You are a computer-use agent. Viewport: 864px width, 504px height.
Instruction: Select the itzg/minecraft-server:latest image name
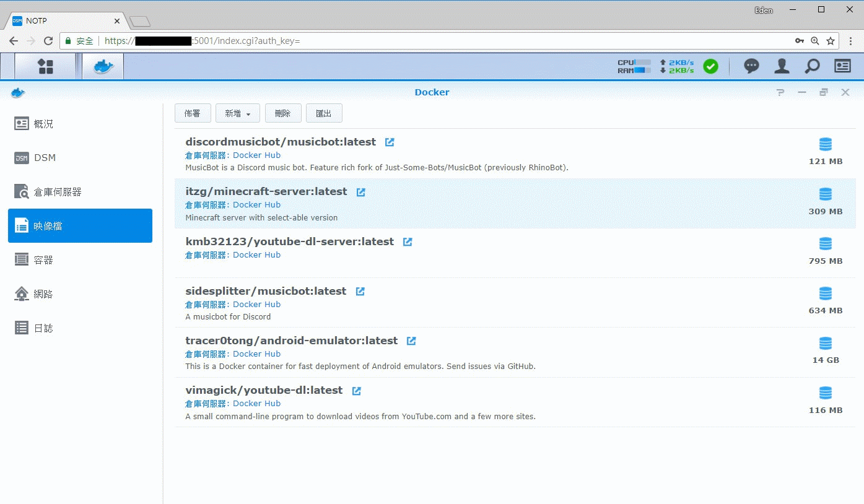266,192
